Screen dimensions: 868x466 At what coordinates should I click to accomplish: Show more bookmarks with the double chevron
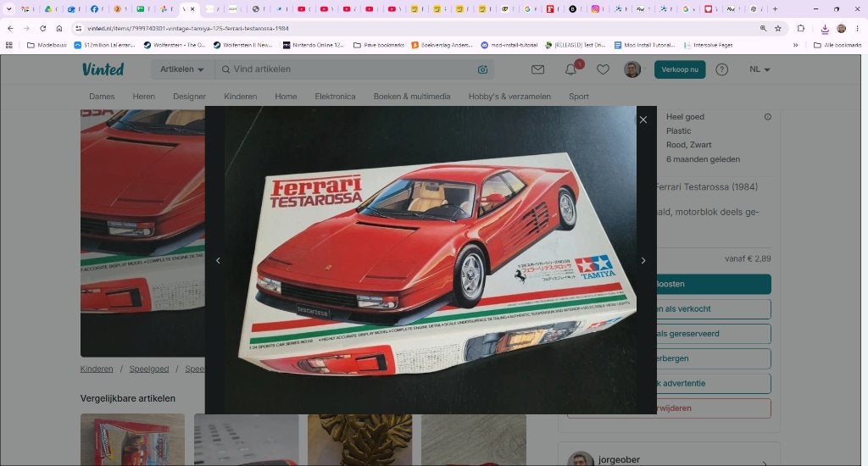tap(795, 45)
